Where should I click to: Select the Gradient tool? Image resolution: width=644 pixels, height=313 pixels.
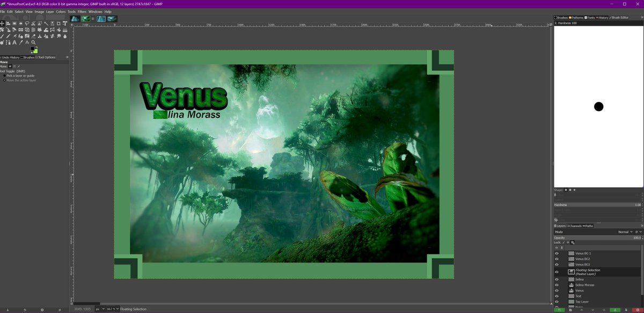[65, 30]
